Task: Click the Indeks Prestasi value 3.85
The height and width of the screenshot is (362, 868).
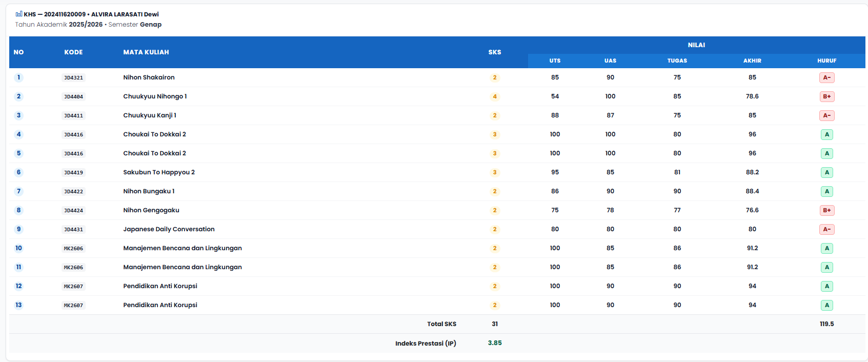Action: [x=495, y=343]
